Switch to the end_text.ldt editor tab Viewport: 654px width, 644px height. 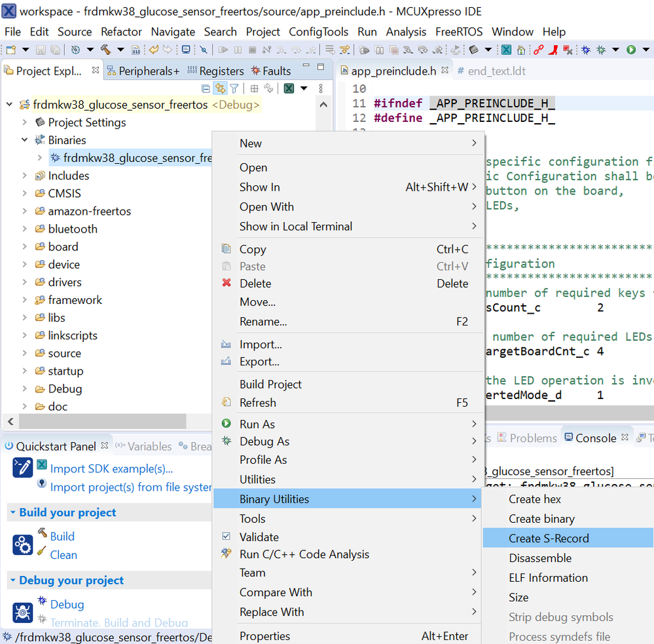(x=492, y=71)
